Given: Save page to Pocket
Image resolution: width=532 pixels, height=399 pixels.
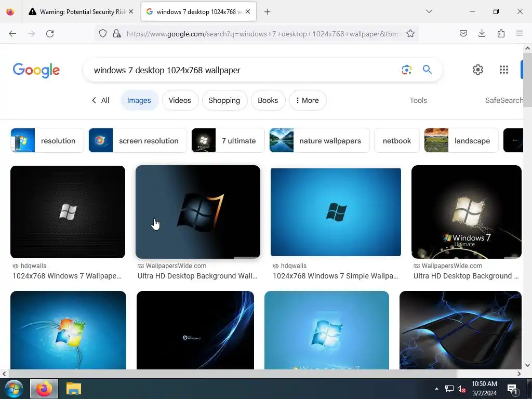Looking at the screenshot, I should click(x=463, y=33).
